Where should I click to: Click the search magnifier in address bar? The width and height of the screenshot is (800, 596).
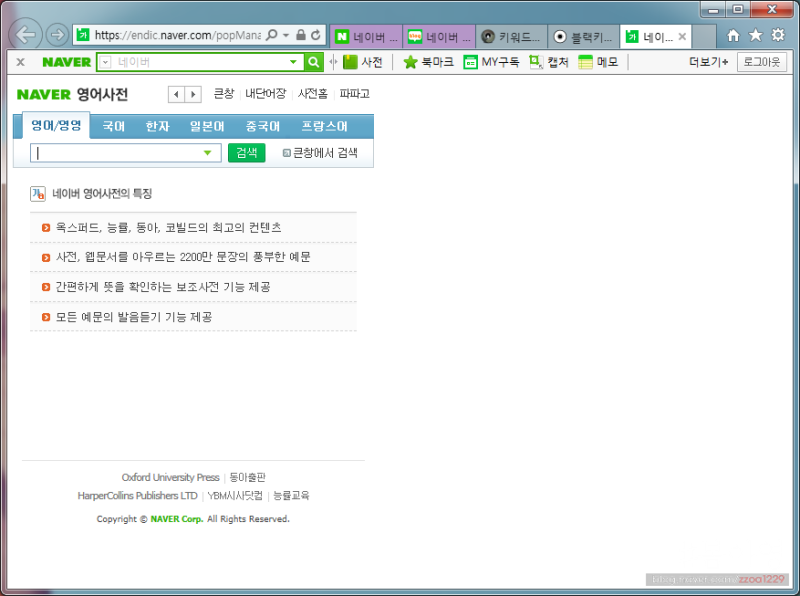click(x=272, y=35)
